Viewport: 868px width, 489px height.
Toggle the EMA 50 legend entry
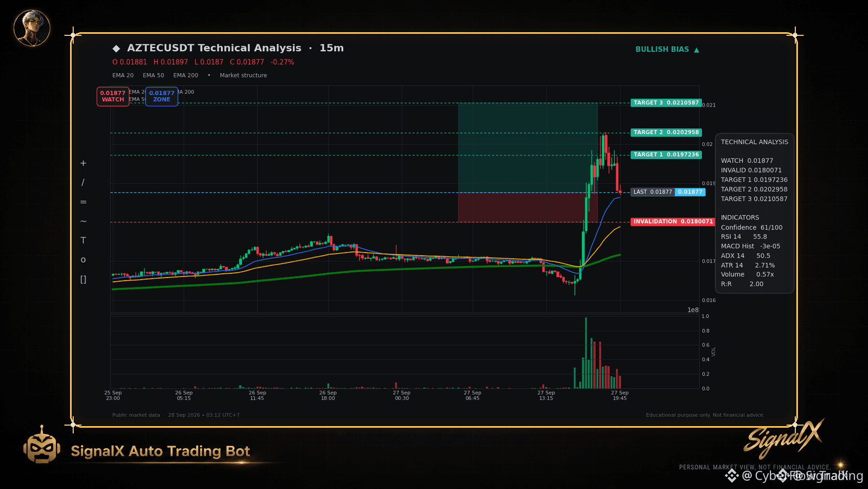(153, 75)
